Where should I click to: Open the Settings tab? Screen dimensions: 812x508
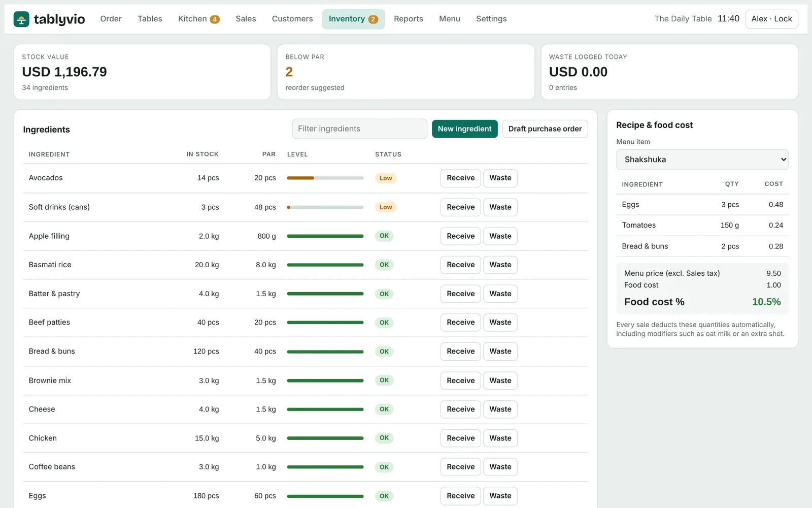pos(491,19)
